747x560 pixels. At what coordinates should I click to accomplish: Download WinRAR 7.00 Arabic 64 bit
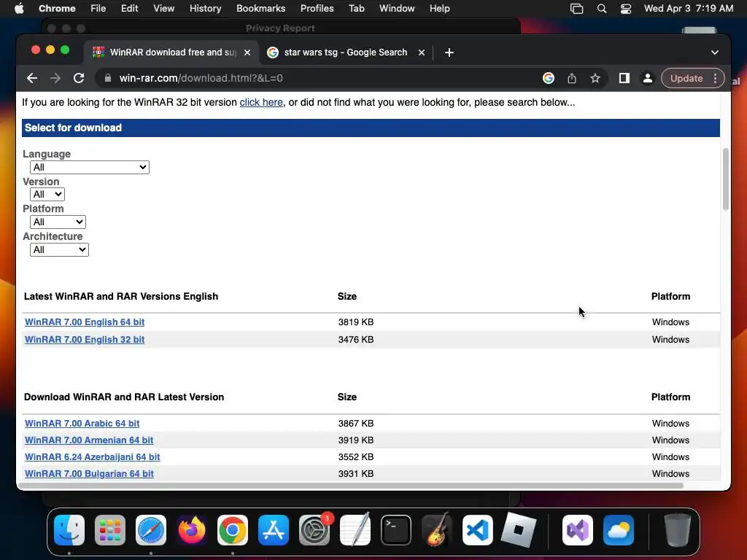pos(82,424)
